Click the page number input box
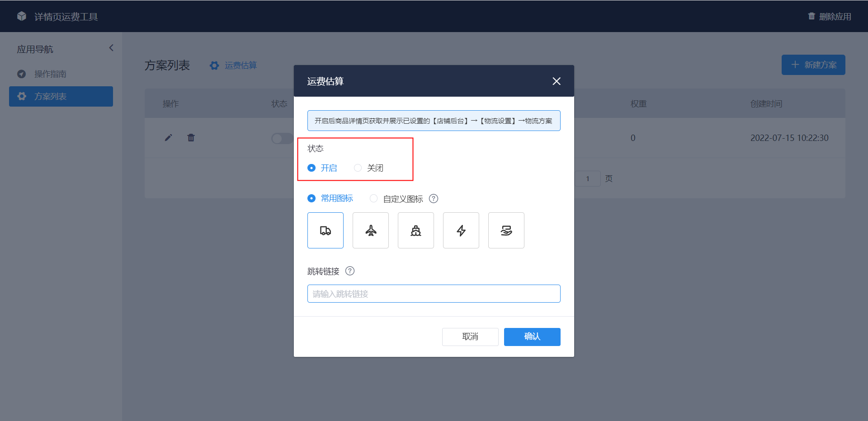This screenshot has width=868, height=421. (588, 179)
